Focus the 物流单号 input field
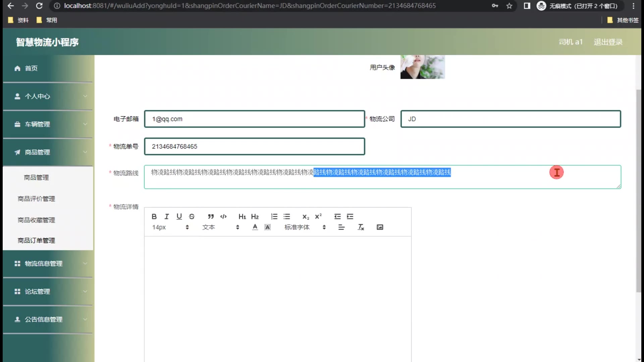The width and height of the screenshot is (644, 362). coord(255,146)
